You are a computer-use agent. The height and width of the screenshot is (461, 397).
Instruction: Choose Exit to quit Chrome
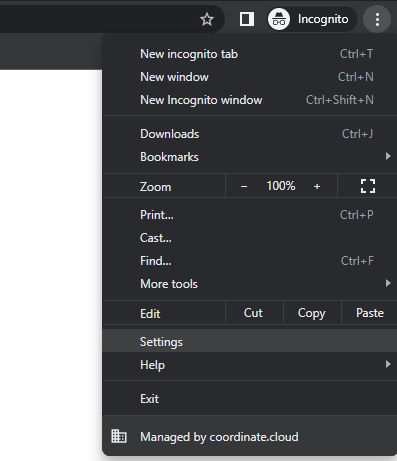pyautogui.click(x=250, y=399)
